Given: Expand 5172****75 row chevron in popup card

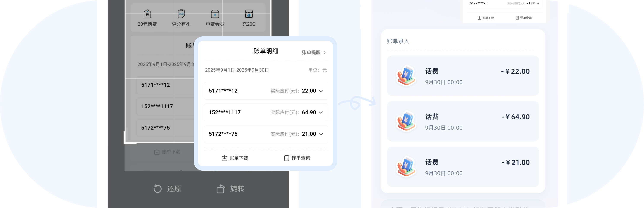Looking at the screenshot, I should pos(321,134).
